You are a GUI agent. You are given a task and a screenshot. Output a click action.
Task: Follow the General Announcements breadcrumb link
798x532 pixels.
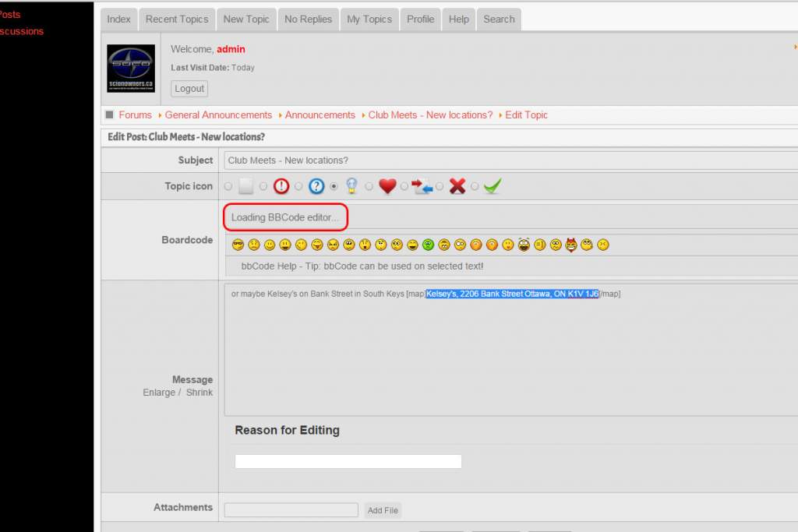click(218, 115)
